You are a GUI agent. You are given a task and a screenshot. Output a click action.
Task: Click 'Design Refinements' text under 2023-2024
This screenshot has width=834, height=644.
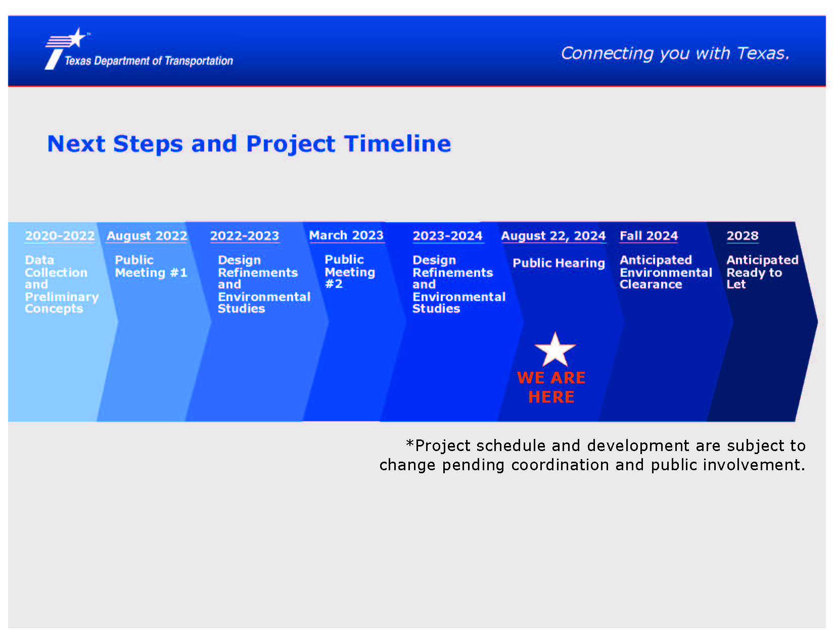point(452,266)
